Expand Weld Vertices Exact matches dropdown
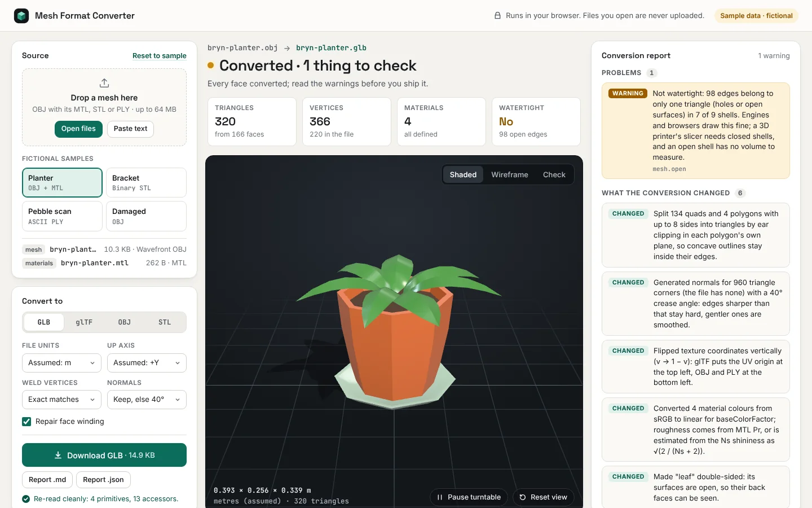Image resolution: width=812 pixels, height=508 pixels. coord(61,400)
